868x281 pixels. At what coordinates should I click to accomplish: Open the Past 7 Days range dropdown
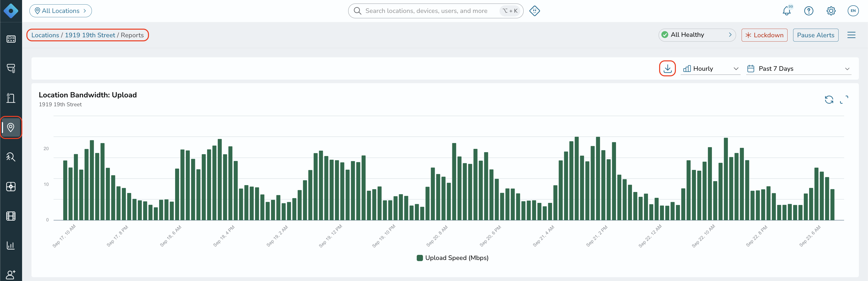coord(799,69)
